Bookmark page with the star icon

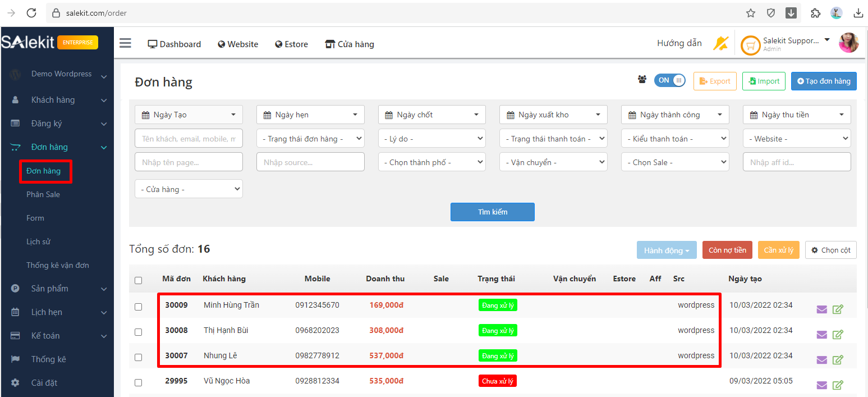[x=751, y=13]
